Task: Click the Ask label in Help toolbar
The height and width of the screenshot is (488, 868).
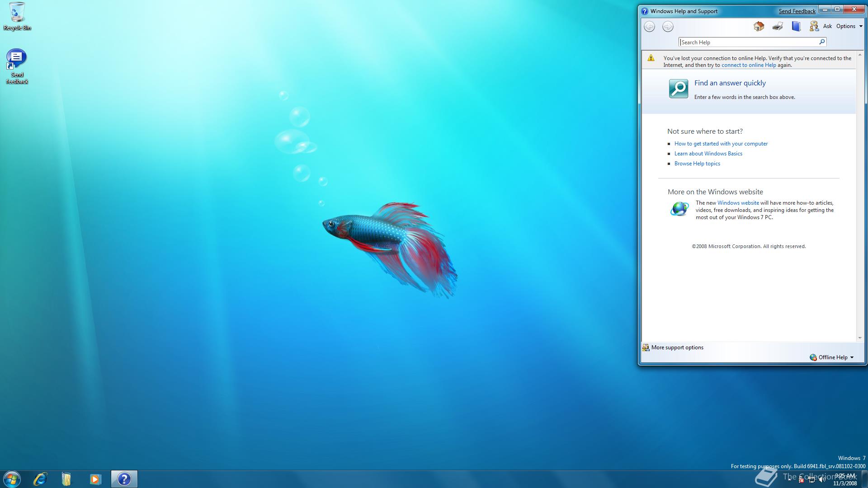Action: coord(827,26)
